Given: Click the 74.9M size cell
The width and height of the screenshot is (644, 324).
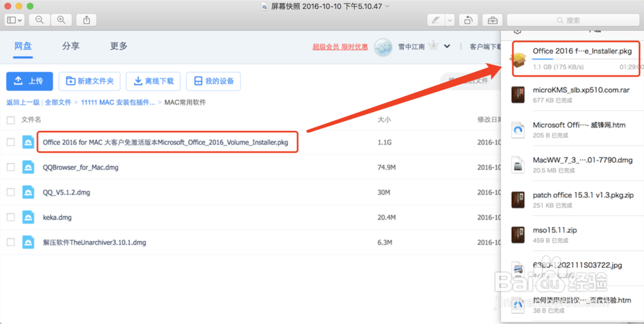Looking at the screenshot, I should coord(386,167).
